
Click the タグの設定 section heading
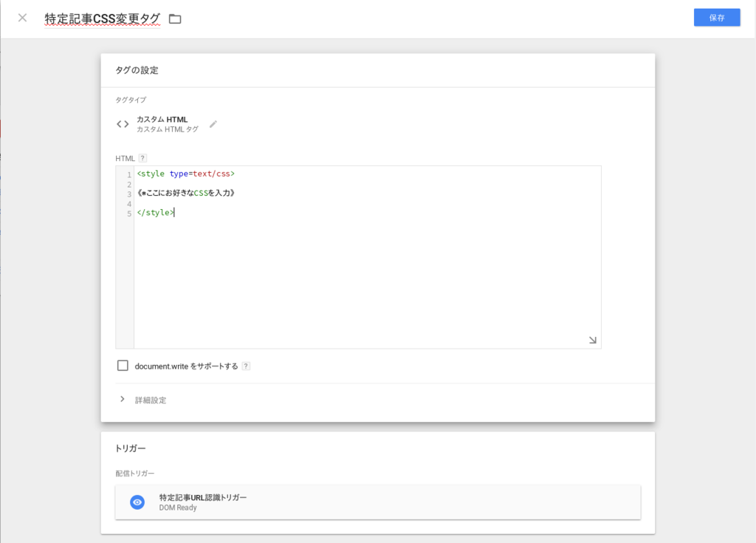coord(137,70)
